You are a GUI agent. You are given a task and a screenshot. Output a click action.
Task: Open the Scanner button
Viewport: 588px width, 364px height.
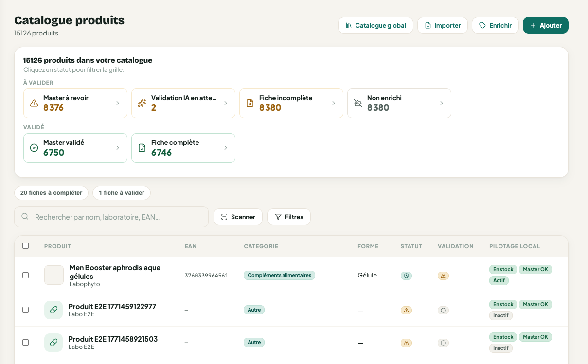[238, 217]
